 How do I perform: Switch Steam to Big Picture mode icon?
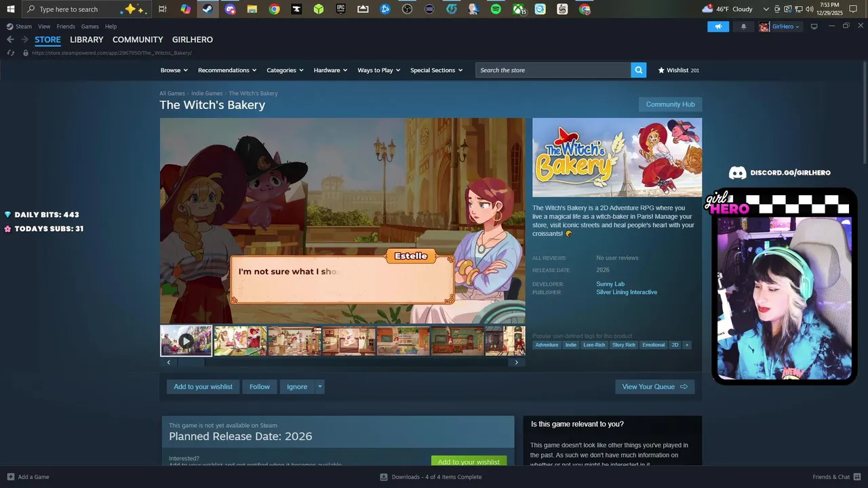(x=814, y=26)
